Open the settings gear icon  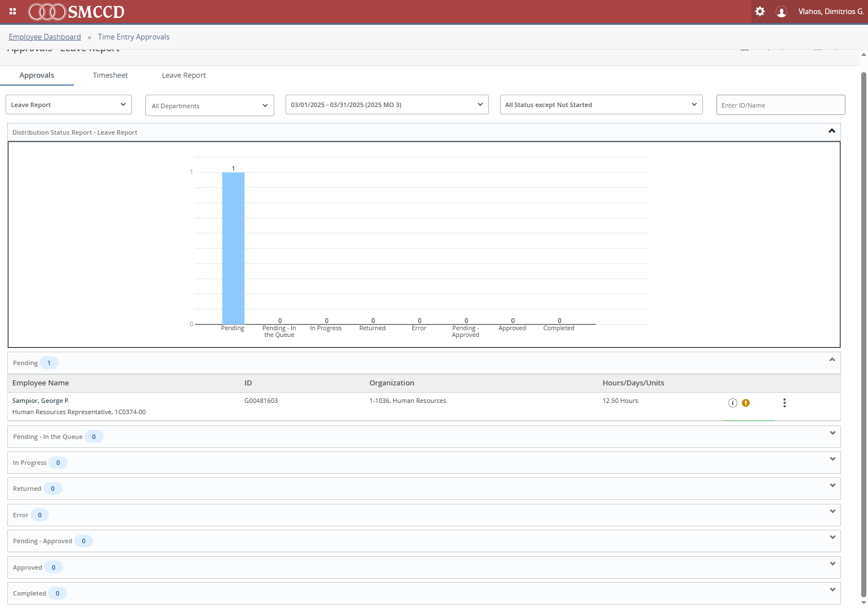(x=760, y=11)
